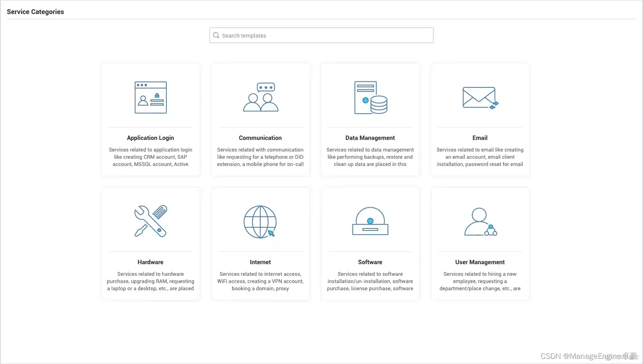Click the Application Login description text
This screenshot has width=643, height=364.
tap(150, 157)
